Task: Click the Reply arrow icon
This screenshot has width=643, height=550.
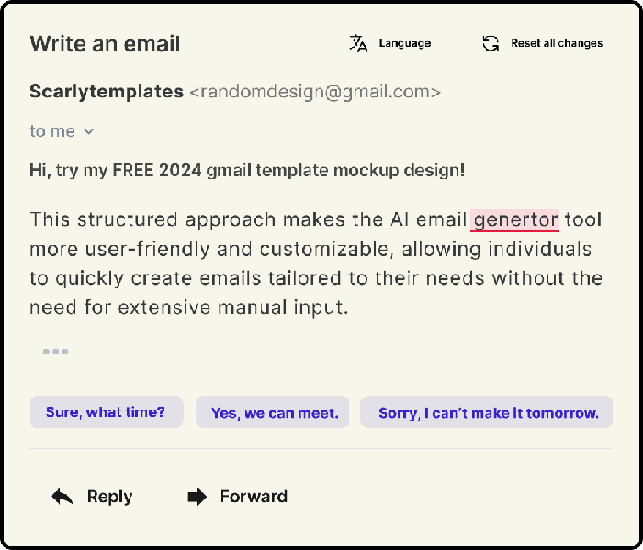Action: 63,496
